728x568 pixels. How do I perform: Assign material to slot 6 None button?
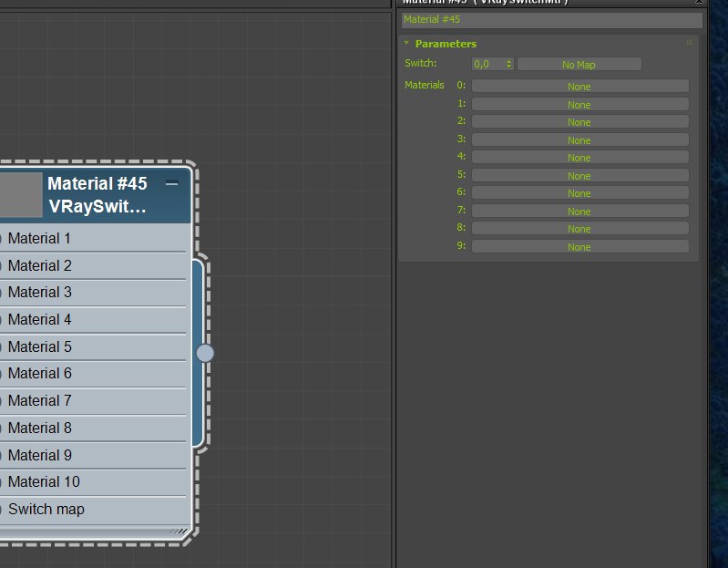pyautogui.click(x=579, y=193)
